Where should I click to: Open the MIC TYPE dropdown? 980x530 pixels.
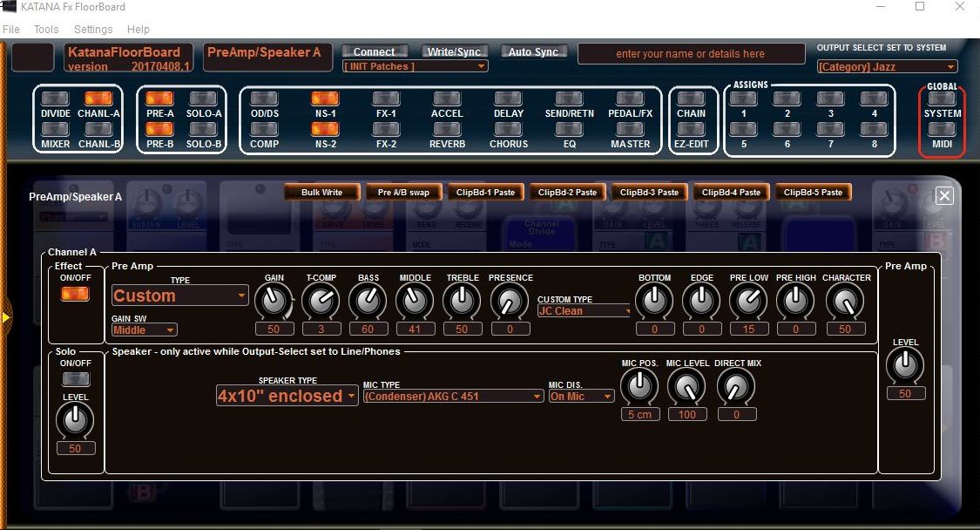coord(453,396)
